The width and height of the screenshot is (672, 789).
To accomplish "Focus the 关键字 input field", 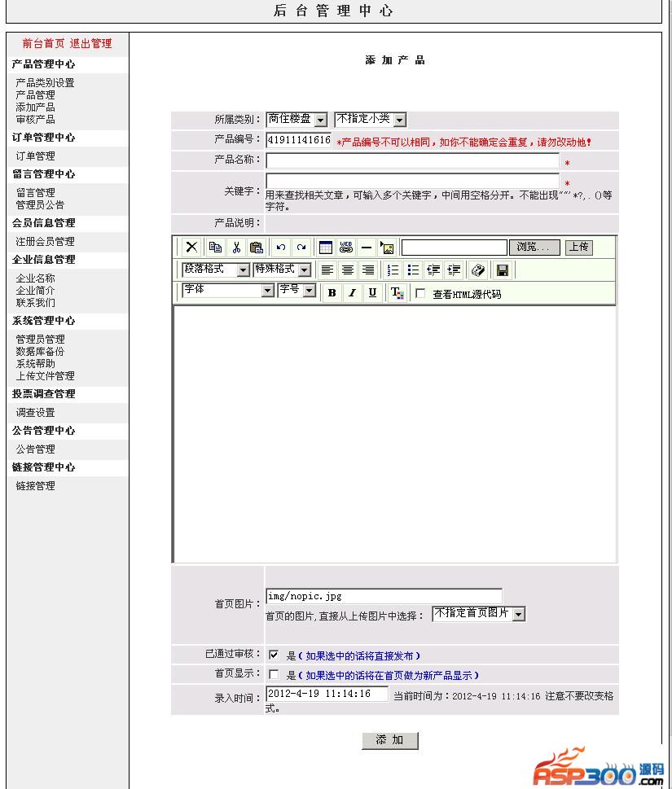I will tap(412, 181).
